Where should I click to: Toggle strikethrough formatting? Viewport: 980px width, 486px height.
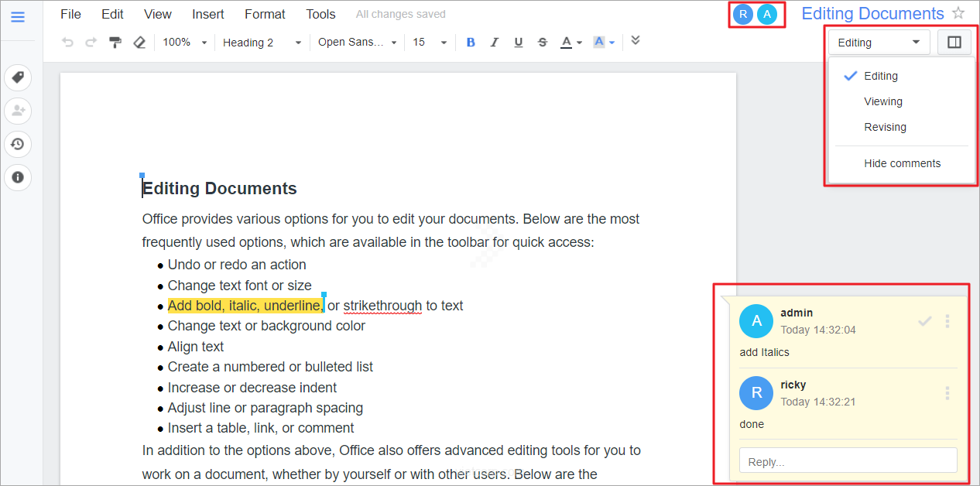[x=542, y=43]
